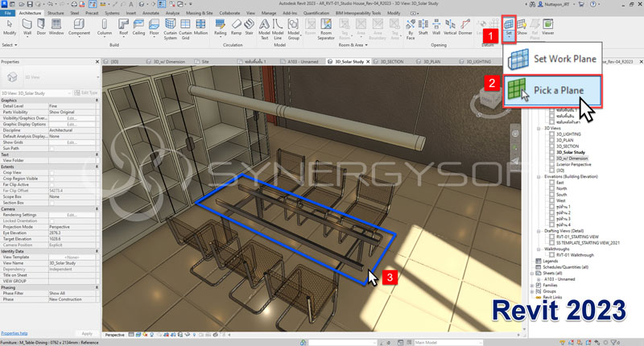
Task: Expand the Families tree node
Action: (532, 286)
